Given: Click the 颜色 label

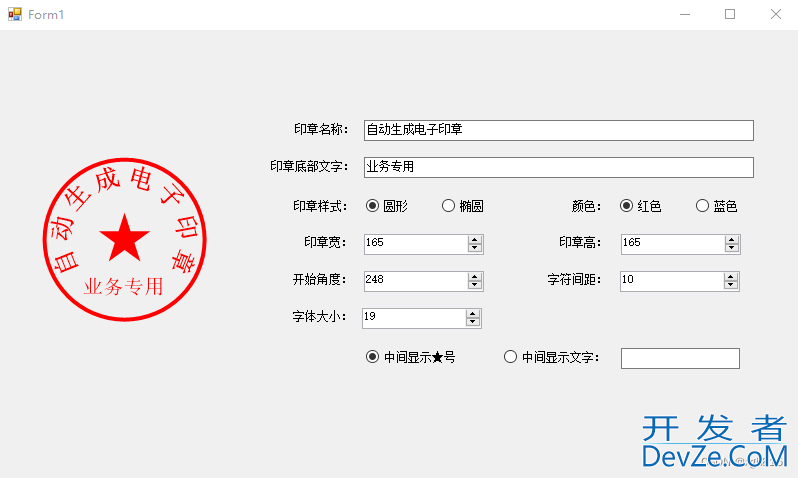Looking at the screenshot, I should coord(586,206).
